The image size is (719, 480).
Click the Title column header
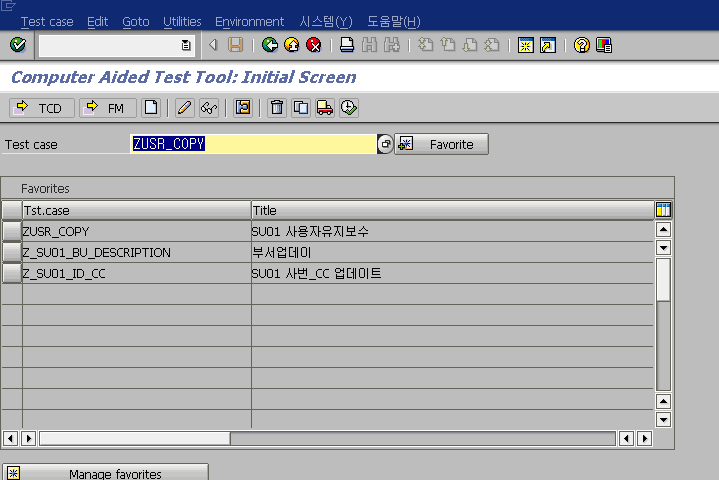(x=453, y=210)
